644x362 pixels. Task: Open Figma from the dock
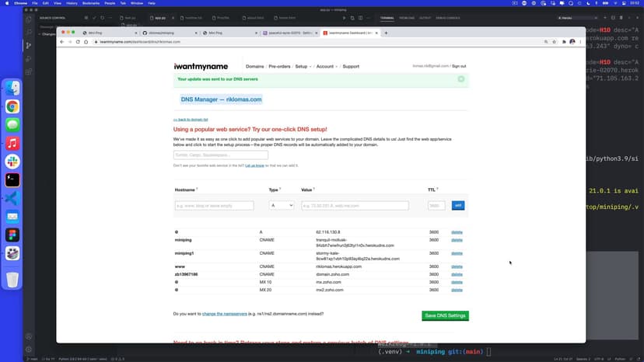(12, 235)
